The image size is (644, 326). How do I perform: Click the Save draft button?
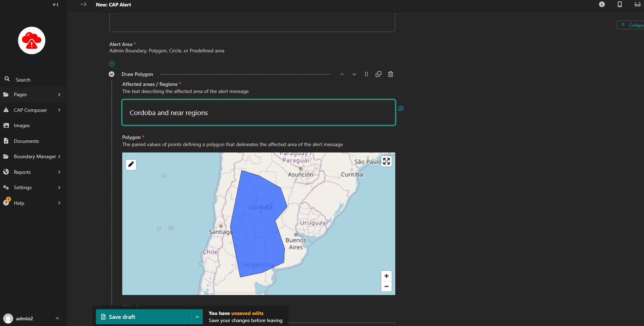[144, 317]
